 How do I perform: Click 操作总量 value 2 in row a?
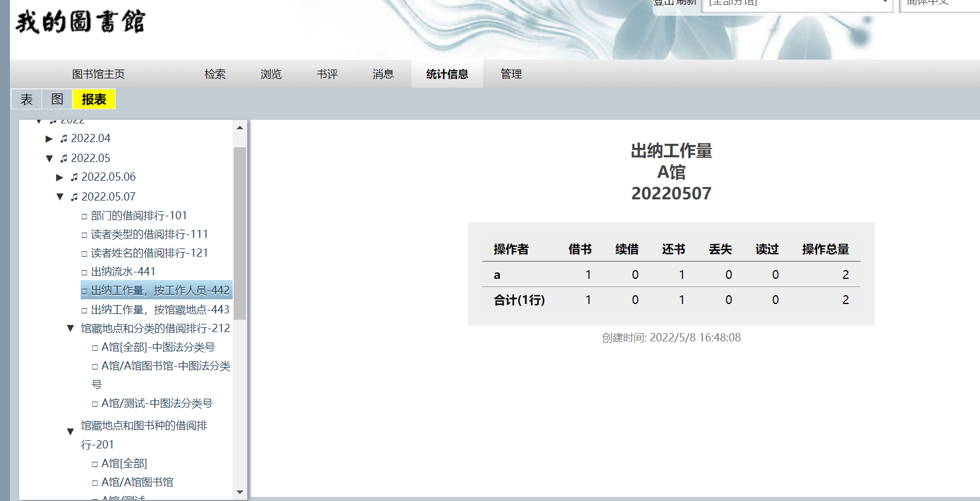tap(846, 275)
